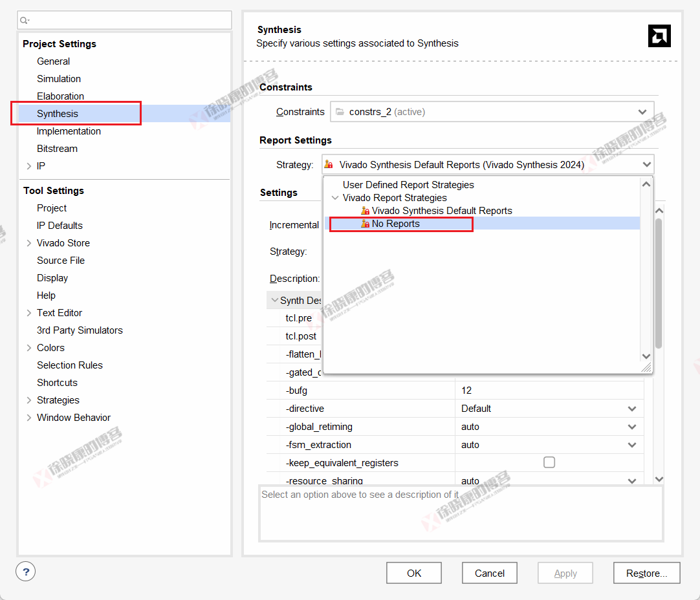Screen dimensions: 700x600
Task: Collapse the Vivado Report Strategies group
Action: [x=335, y=198]
